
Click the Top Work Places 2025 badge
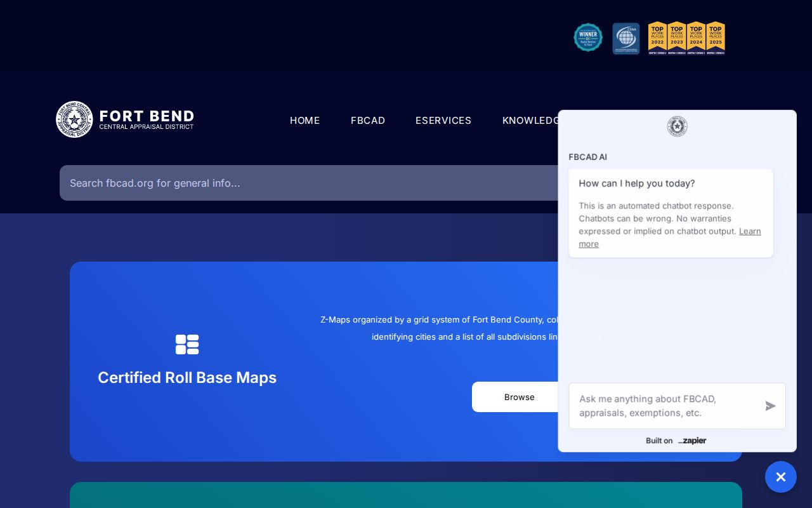[x=716, y=38]
